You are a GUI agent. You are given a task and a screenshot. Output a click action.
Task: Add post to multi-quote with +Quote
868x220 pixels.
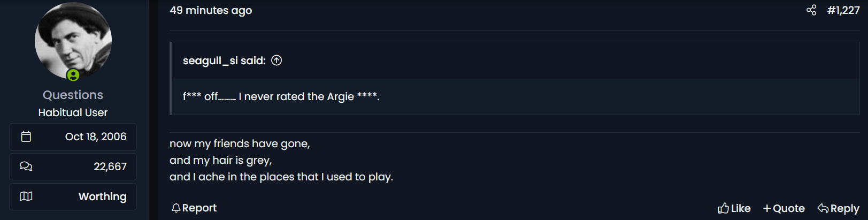[784, 208]
